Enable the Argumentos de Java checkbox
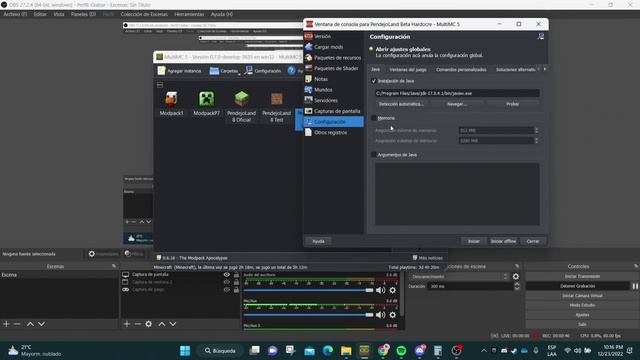The width and height of the screenshot is (640, 360). click(373, 155)
